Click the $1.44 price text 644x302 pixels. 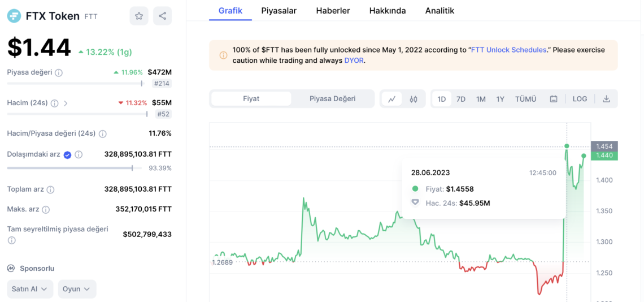point(39,48)
